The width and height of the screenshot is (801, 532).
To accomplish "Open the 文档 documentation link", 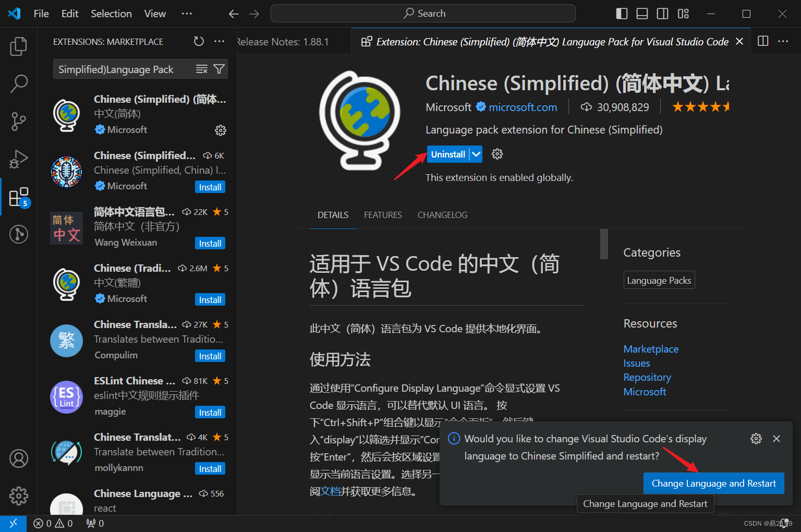I will (330, 491).
